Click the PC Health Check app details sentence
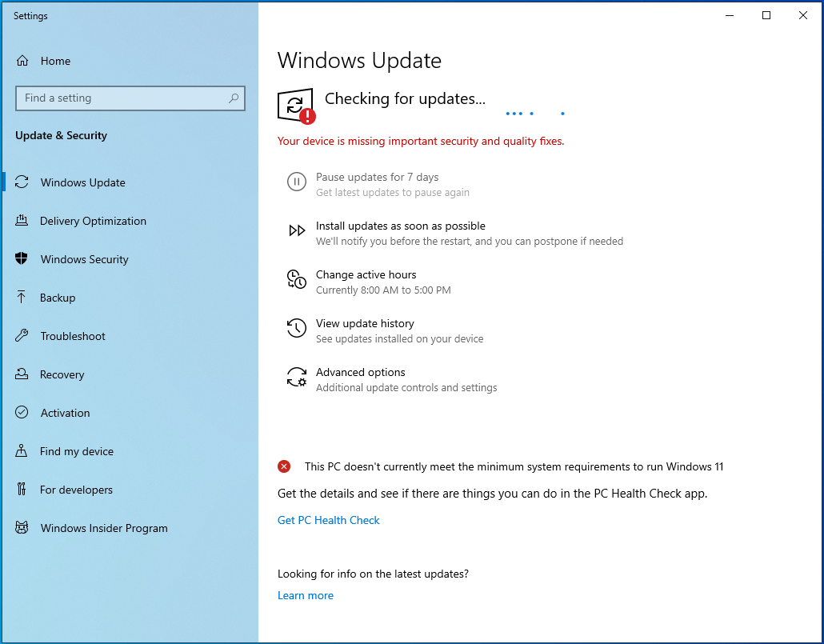This screenshot has width=824, height=644. pos(493,494)
